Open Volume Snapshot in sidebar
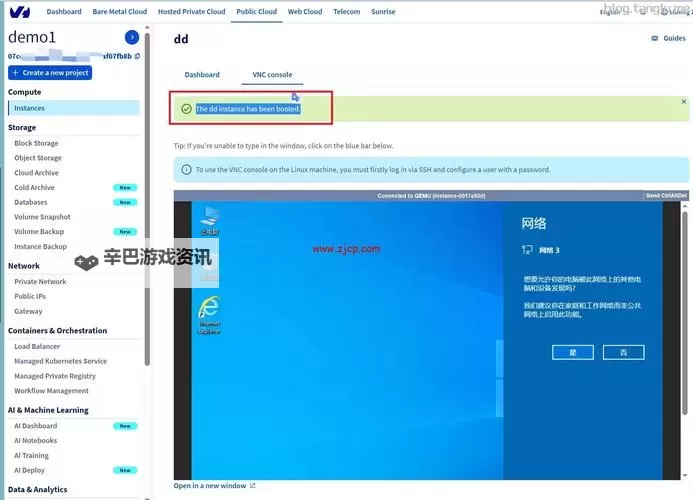Image resolution: width=693 pixels, height=500 pixels. pyautogui.click(x=42, y=217)
